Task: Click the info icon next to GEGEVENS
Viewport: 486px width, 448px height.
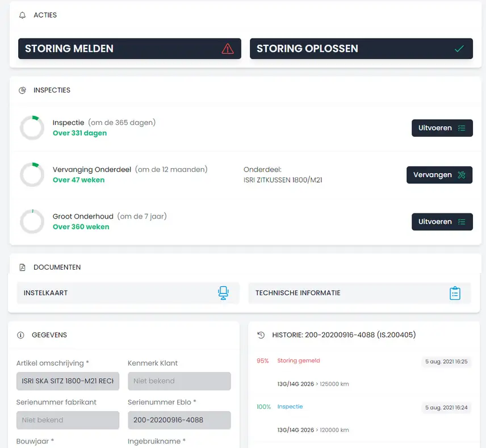Action: (21, 335)
